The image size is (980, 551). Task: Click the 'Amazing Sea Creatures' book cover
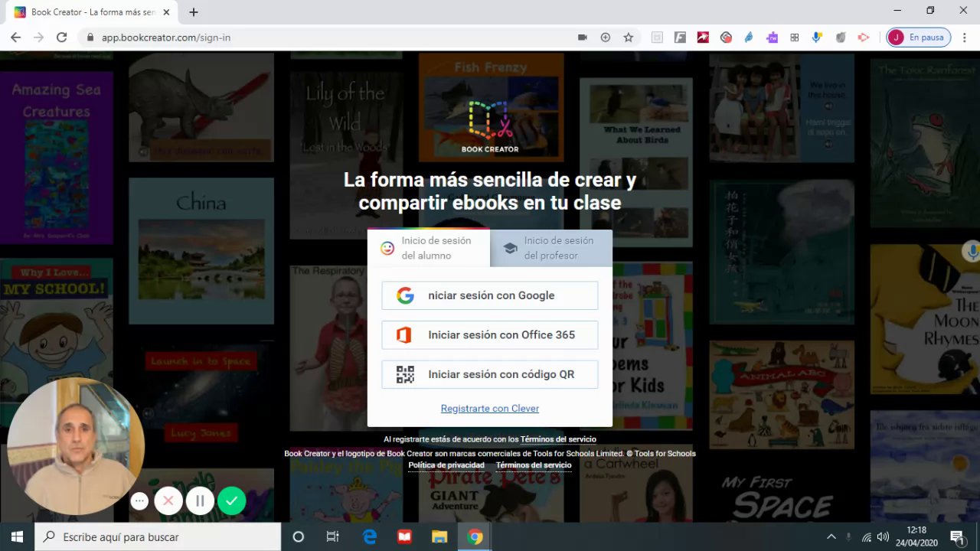pos(57,158)
